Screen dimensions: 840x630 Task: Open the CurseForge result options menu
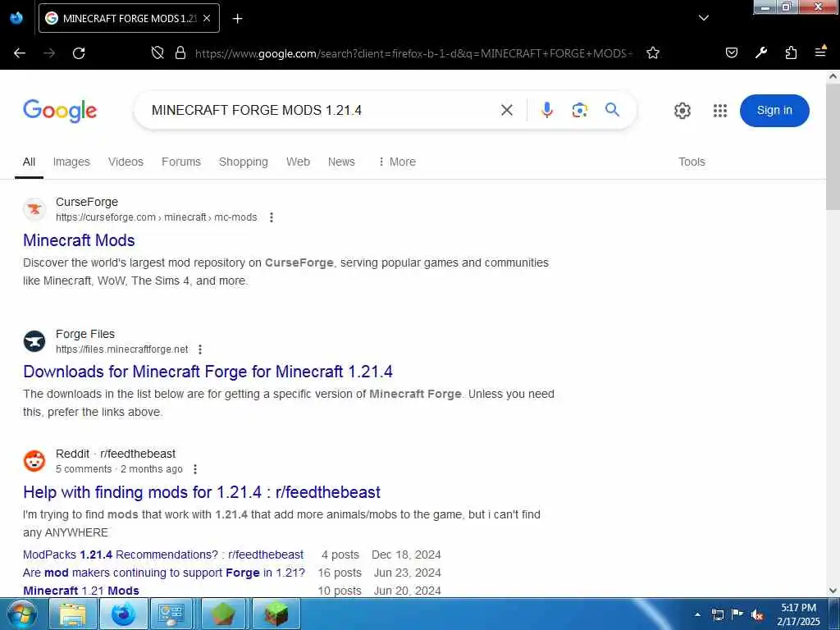click(x=272, y=217)
